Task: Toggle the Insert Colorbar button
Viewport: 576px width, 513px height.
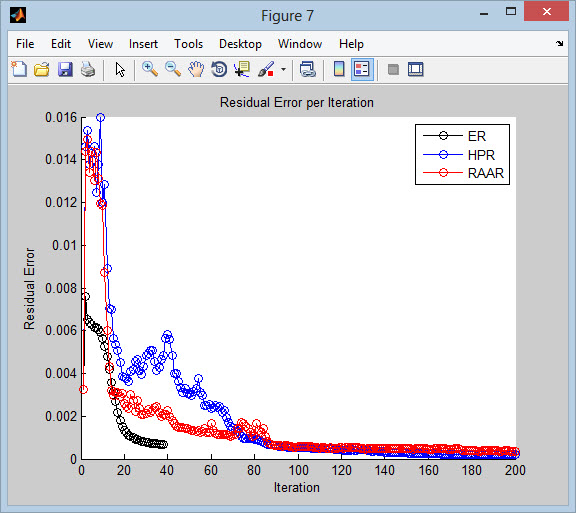Action: pos(339,69)
